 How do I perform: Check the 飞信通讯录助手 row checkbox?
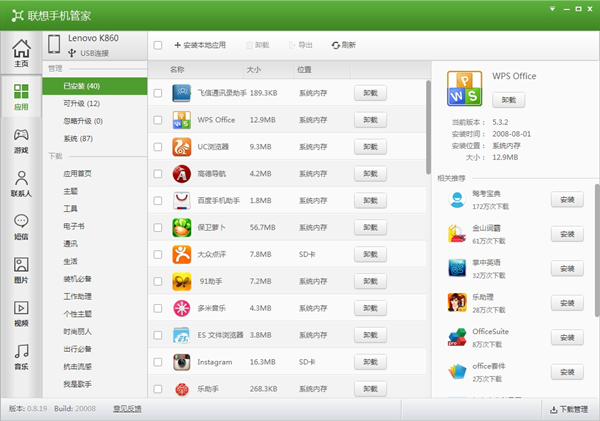coord(158,93)
